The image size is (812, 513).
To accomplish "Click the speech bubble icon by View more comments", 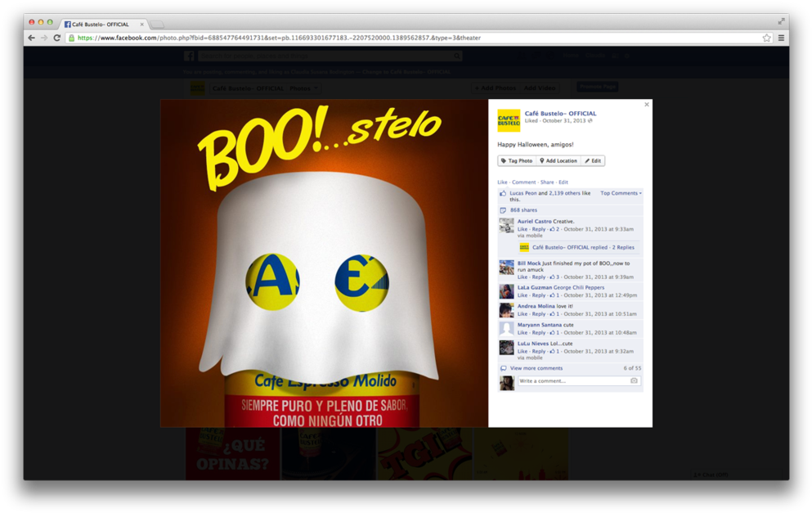I will pos(503,368).
